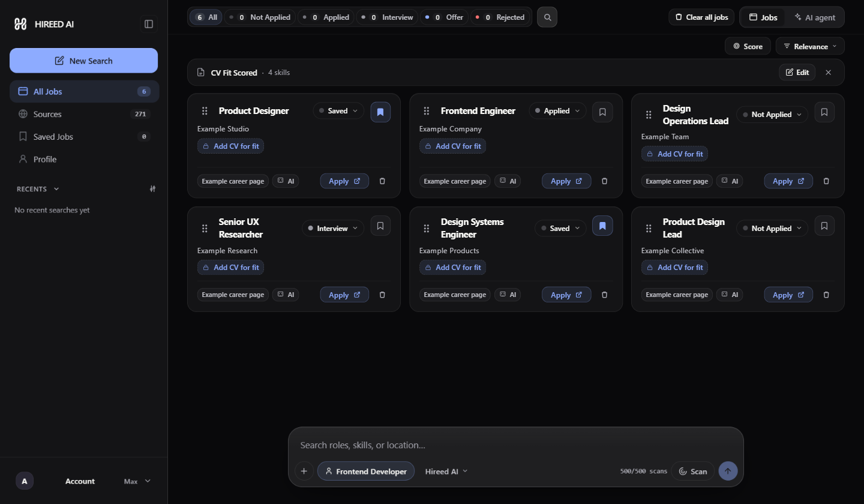
Task: Delete the Design Systems Engineer job
Action: [604, 295]
